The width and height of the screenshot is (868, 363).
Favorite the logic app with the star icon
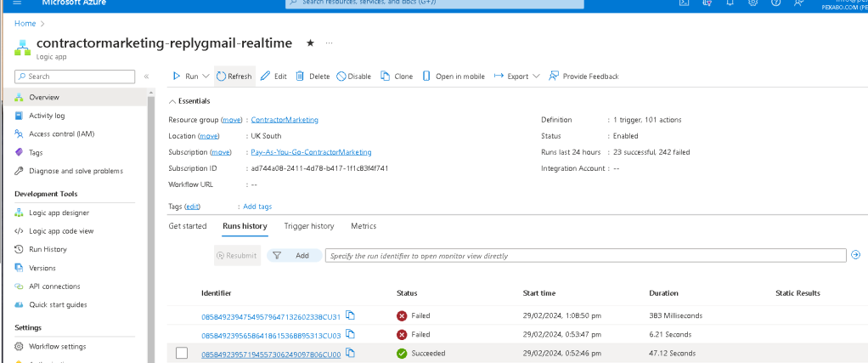point(310,43)
